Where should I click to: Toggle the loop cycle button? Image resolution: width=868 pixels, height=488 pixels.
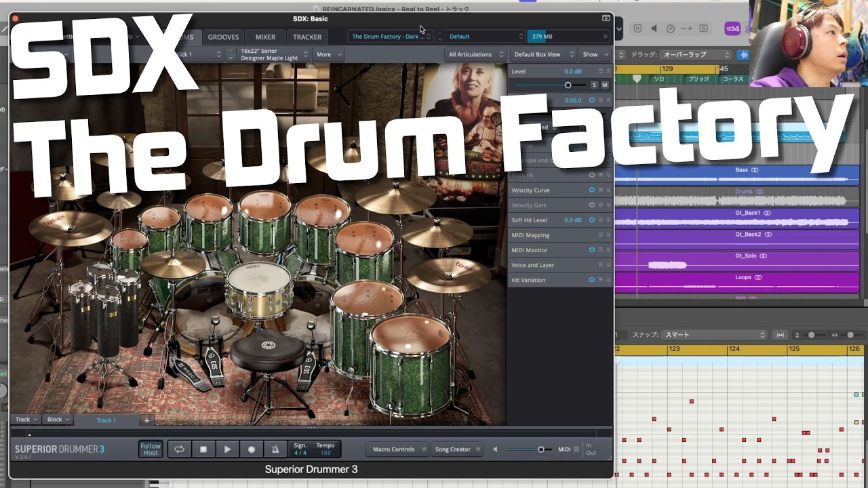(179, 449)
